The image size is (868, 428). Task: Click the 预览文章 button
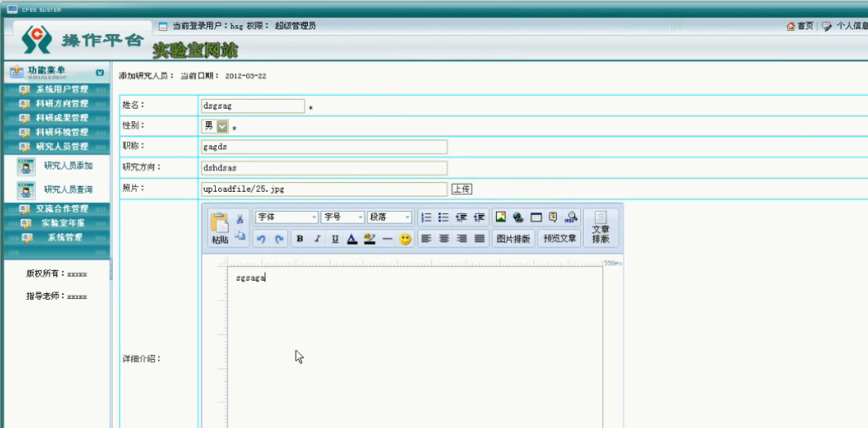tap(559, 239)
